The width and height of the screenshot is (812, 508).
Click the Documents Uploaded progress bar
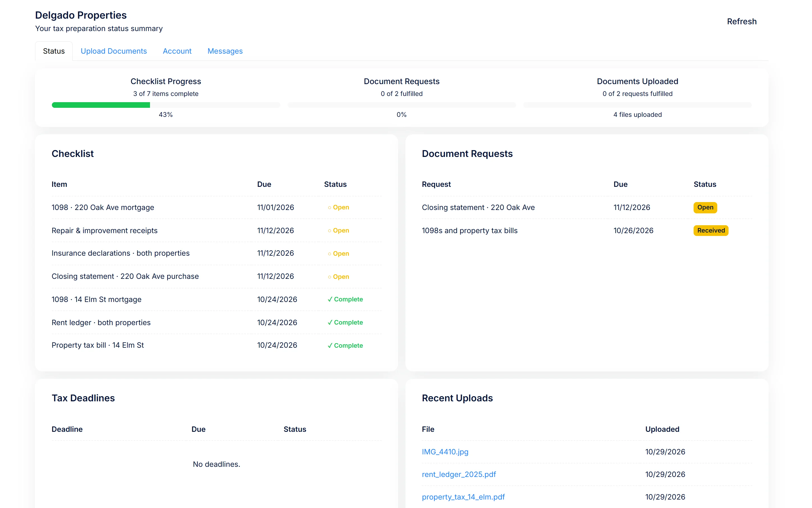point(637,105)
